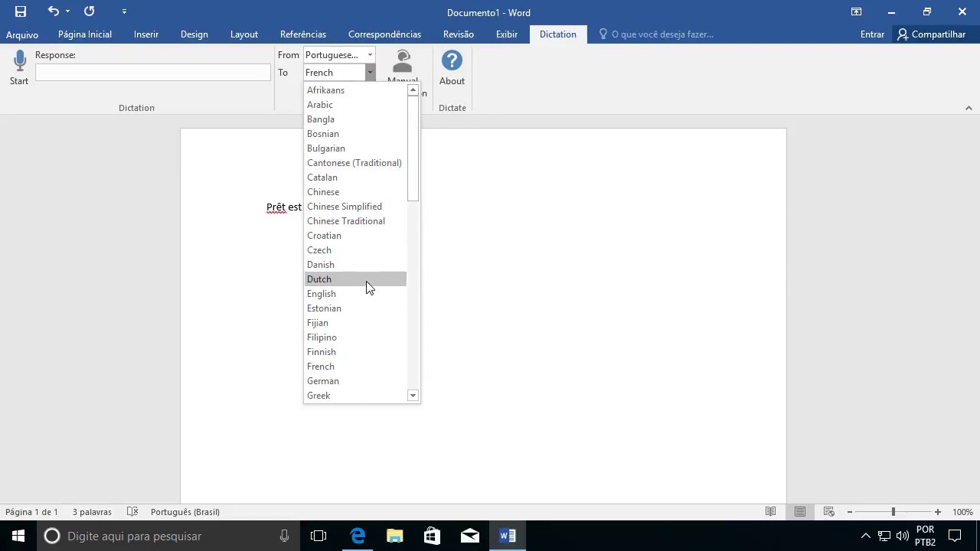The height and width of the screenshot is (551, 980).
Task: Open Microsoft Edge from the taskbar
Action: pos(358,536)
